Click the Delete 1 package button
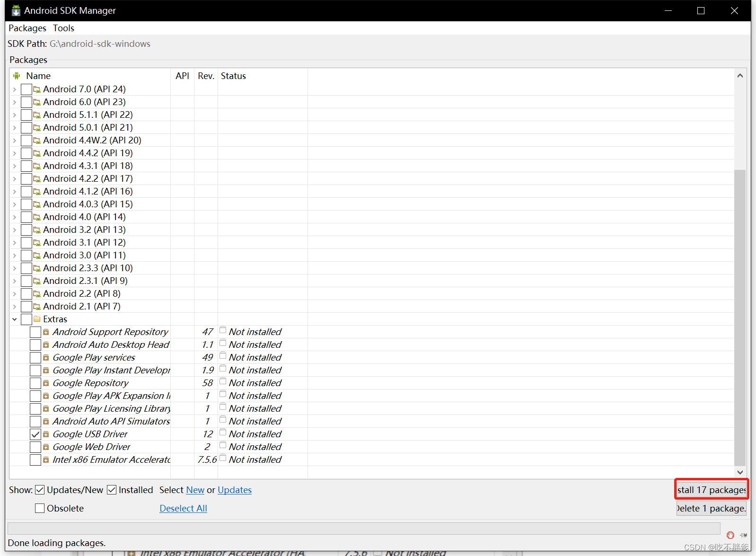756x556 pixels. point(712,508)
